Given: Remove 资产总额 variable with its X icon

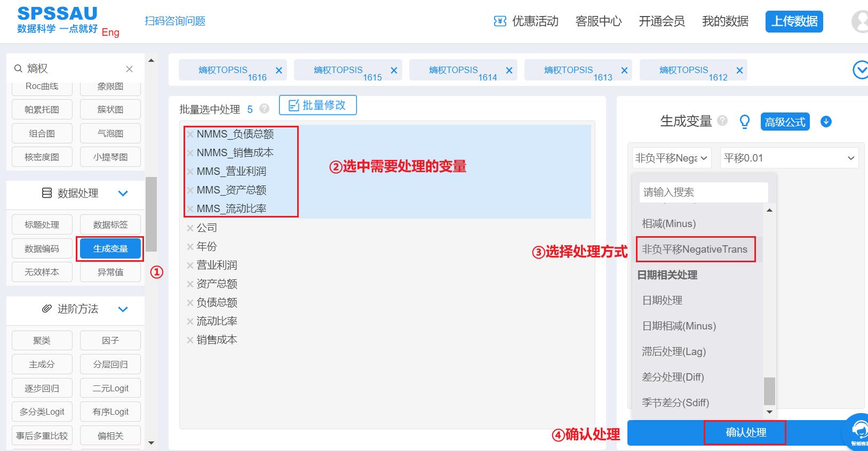Looking at the screenshot, I should coord(190,284).
